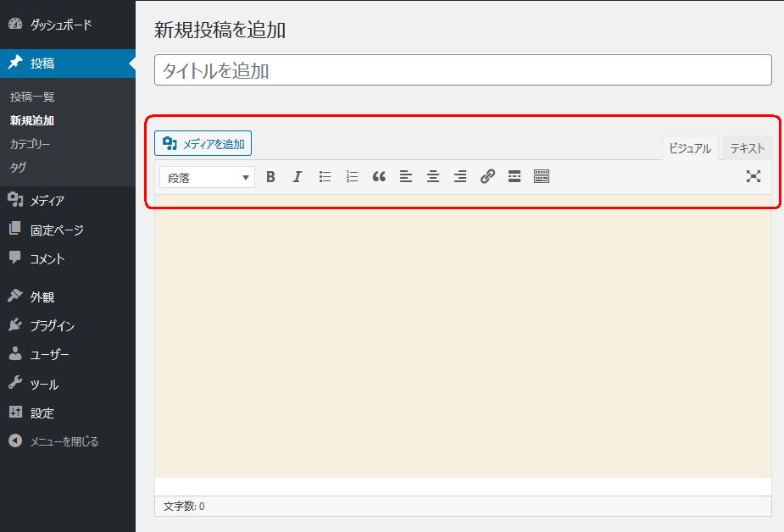Enter distraction-free fullscreen mode
This screenshot has width=784, height=532.
click(x=753, y=176)
